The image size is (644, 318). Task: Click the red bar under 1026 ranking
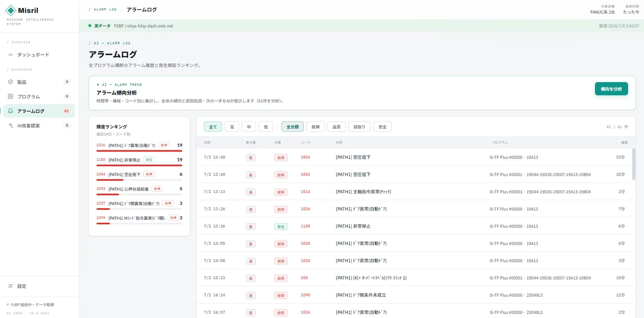139,151
